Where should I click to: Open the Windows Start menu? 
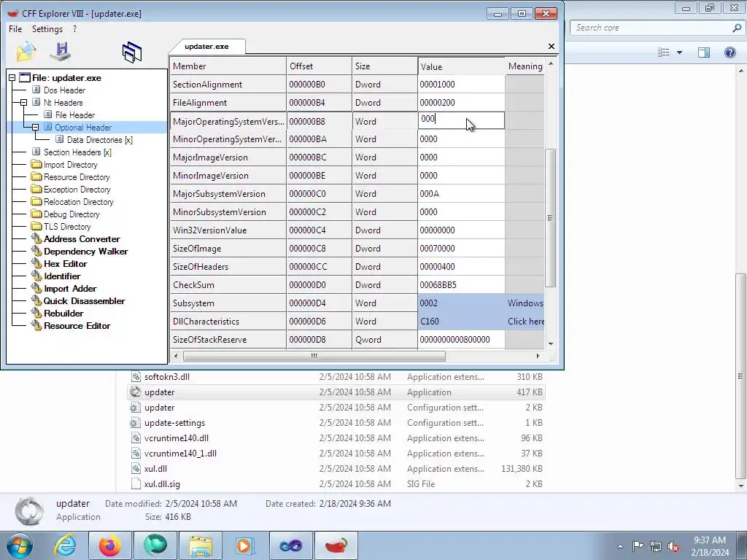point(20,545)
